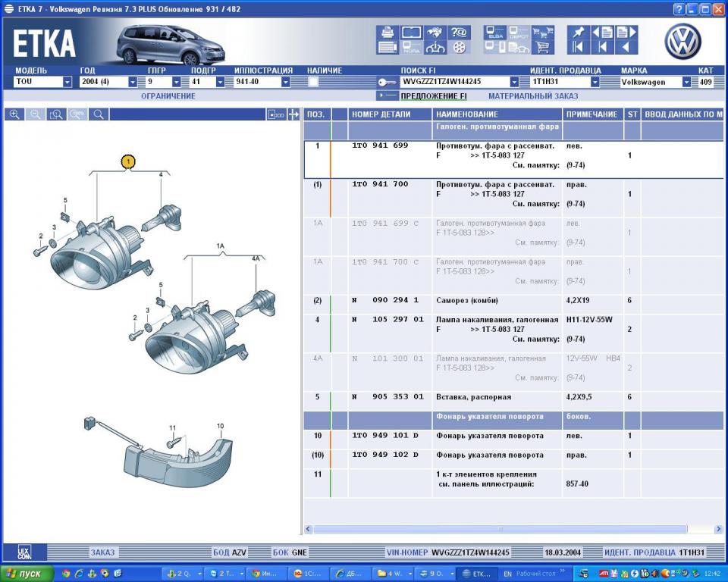Go to the next illustration page
The width and height of the screenshot is (728, 582).
click(626, 32)
